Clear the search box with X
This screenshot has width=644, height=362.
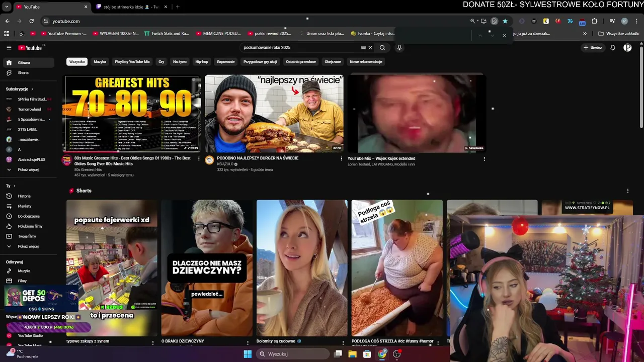[x=370, y=48]
